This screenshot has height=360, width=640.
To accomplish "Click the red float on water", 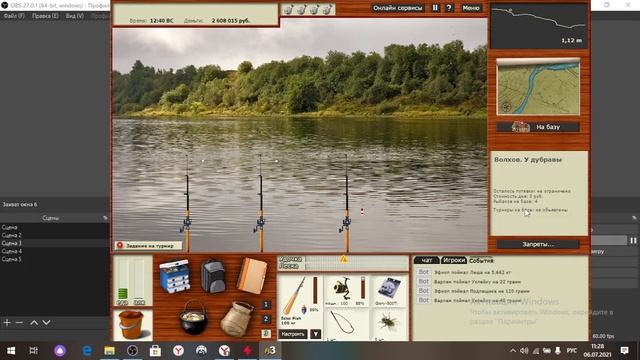I will coord(362,211).
